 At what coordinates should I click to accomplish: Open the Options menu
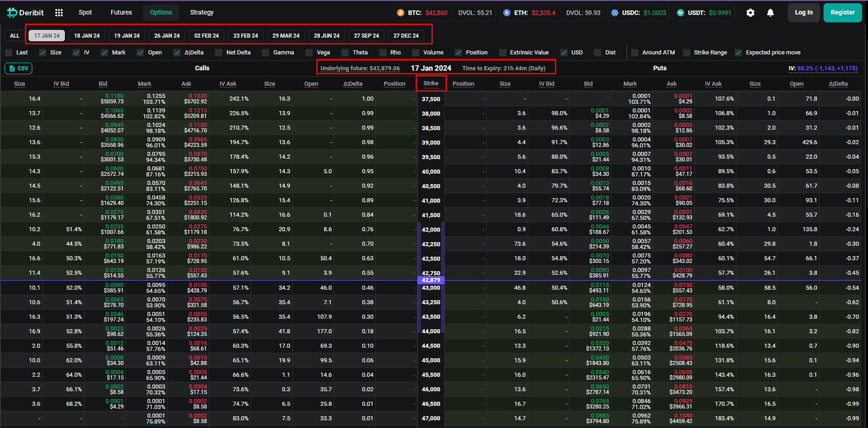[x=161, y=13]
